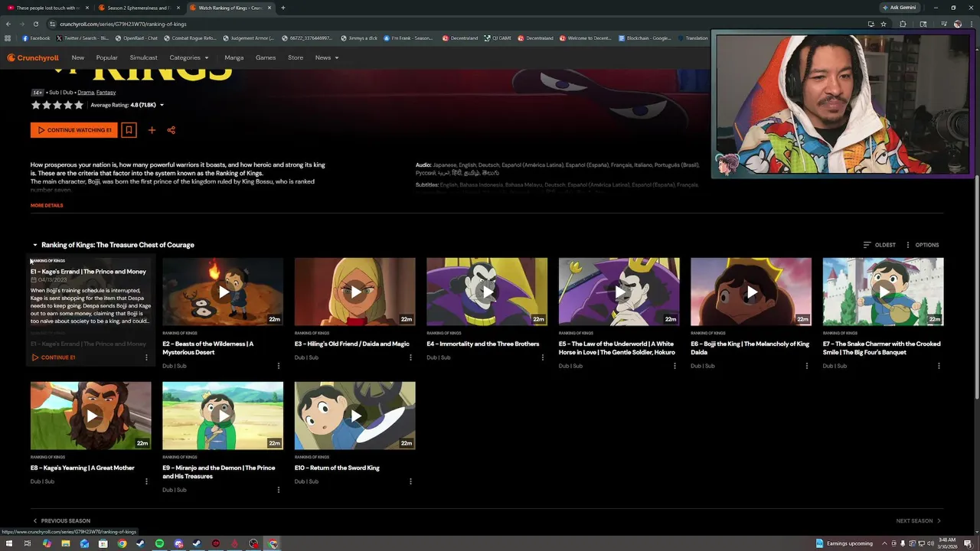This screenshot has width=980, height=551.
Task: Open three-dot menu on E1 hover card
Action: point(146,357)
